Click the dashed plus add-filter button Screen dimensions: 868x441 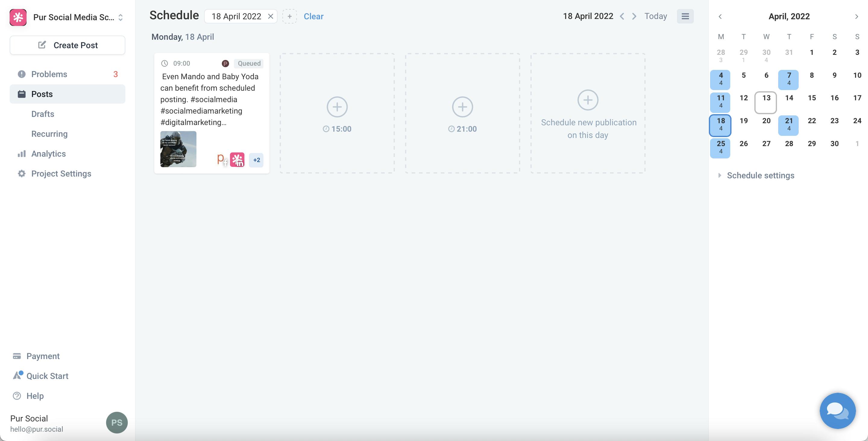point(289,16)
